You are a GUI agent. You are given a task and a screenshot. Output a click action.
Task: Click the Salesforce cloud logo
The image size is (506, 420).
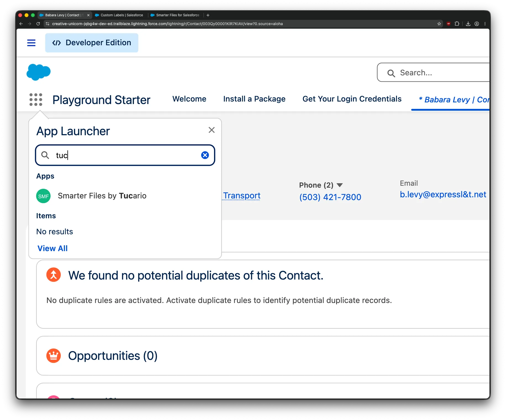[38, 72]
